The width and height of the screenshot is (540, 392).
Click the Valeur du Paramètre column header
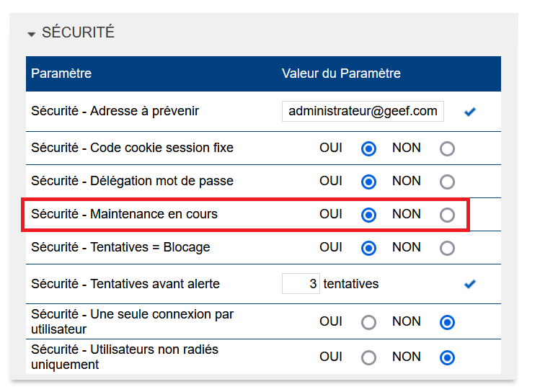pyautogui.click(x=341, y=73)
